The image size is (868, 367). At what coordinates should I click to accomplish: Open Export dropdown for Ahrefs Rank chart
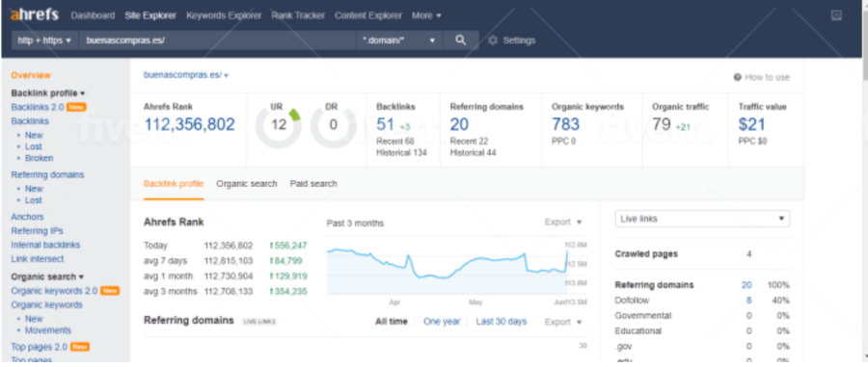pyautogui.click(x=563, y=223)
